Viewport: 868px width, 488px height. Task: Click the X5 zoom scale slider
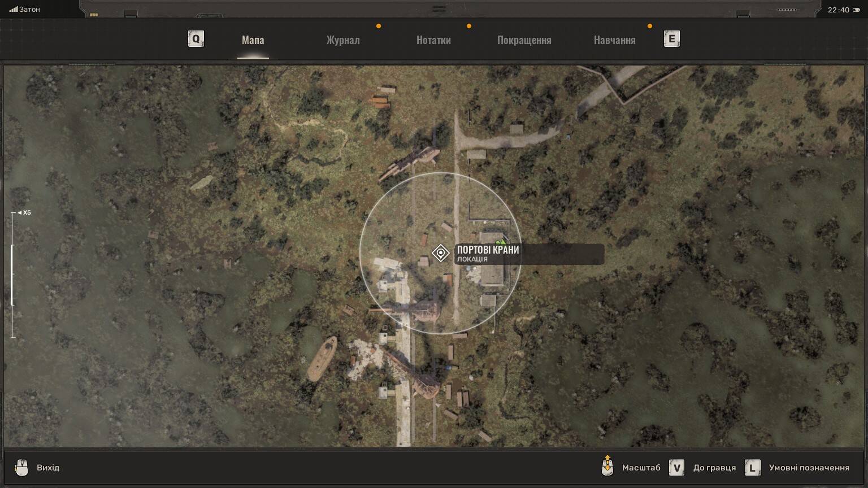(12, 275)
